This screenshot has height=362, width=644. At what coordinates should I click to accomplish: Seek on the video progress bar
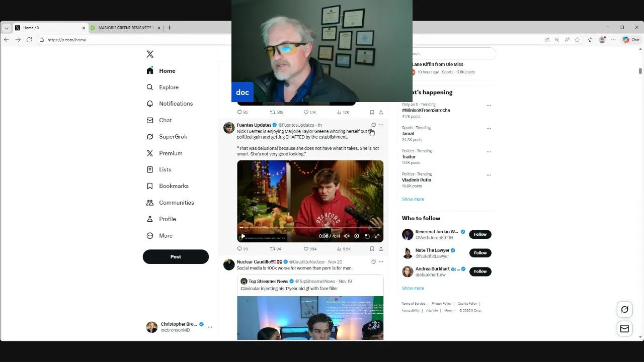(310, 227)
